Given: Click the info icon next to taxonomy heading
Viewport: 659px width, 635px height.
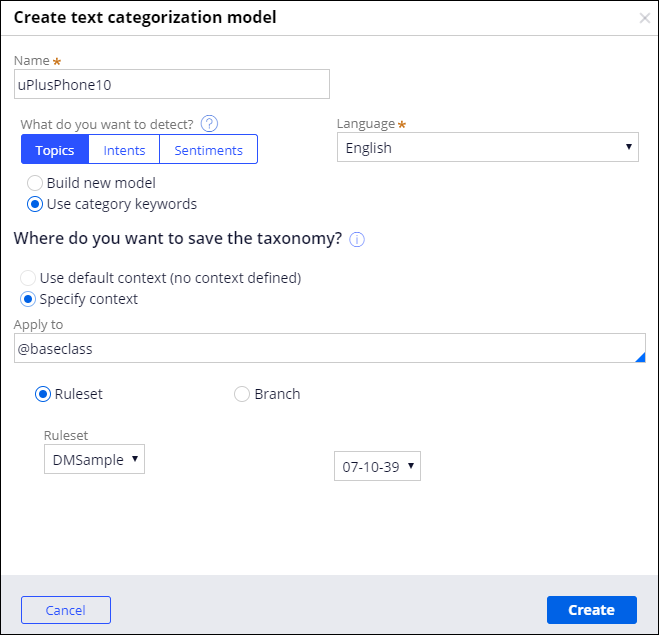Looking at the screenshot, I should tap(357, 239).
